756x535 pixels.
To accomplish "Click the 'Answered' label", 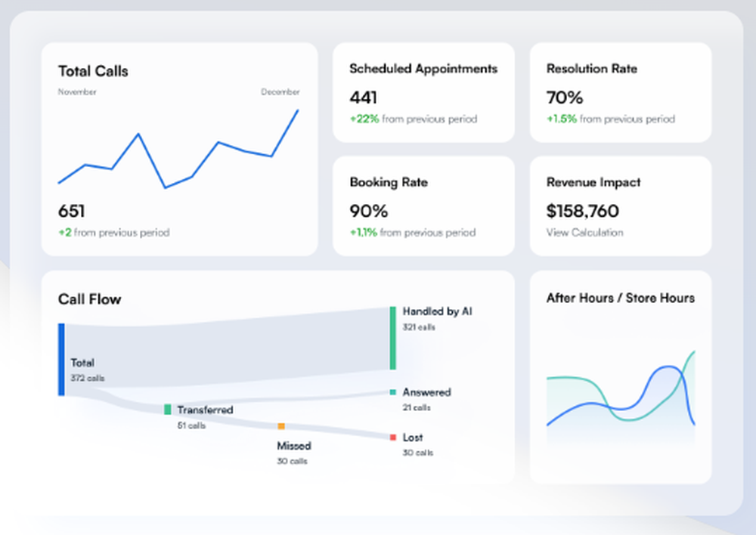I will tap(426, 392).
